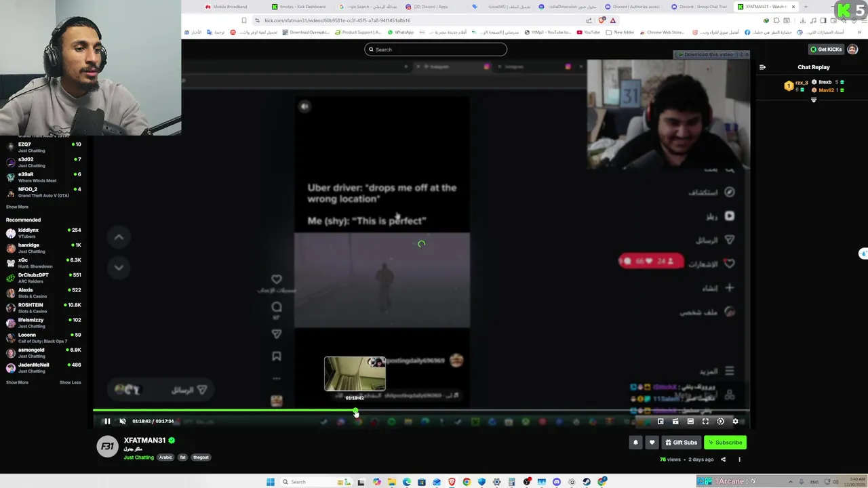Open the XFATMAN31 channel avatar
The width and height of the screenshot is (868, 488).
click(107, 447)
